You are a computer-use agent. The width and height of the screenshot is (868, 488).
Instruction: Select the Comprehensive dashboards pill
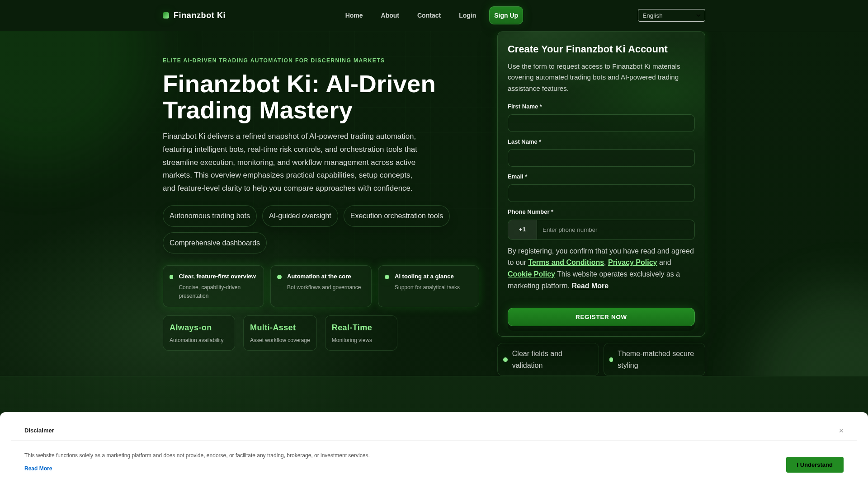click(215, 243)
